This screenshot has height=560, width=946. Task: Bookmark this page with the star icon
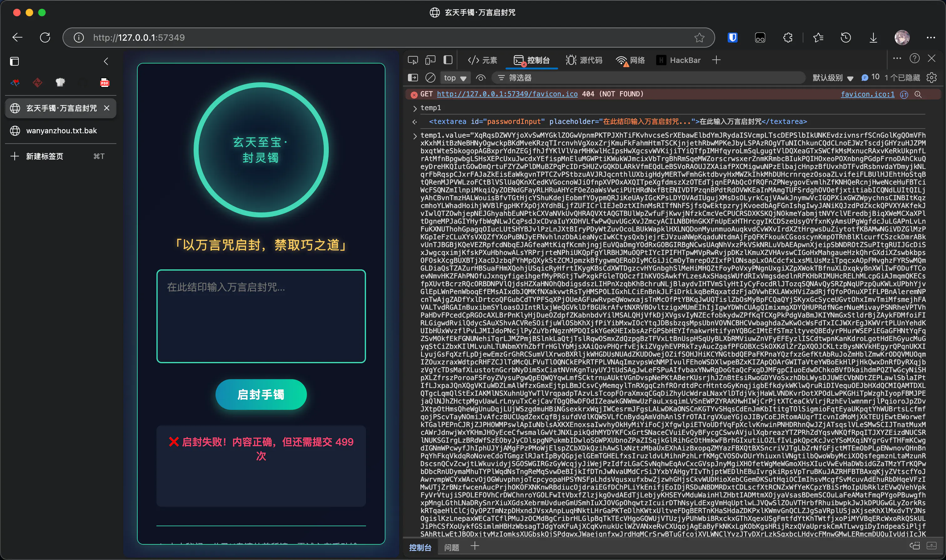[x=699, y=37]
